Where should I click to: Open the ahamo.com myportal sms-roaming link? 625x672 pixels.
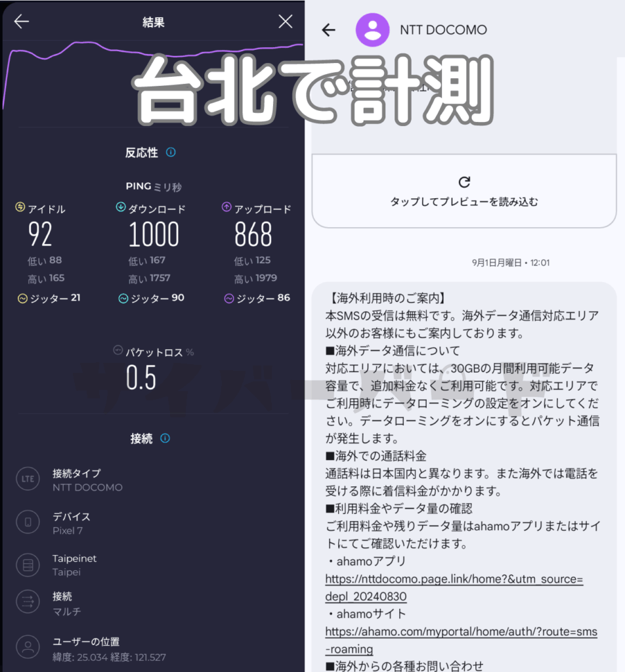tap(462, 640)
